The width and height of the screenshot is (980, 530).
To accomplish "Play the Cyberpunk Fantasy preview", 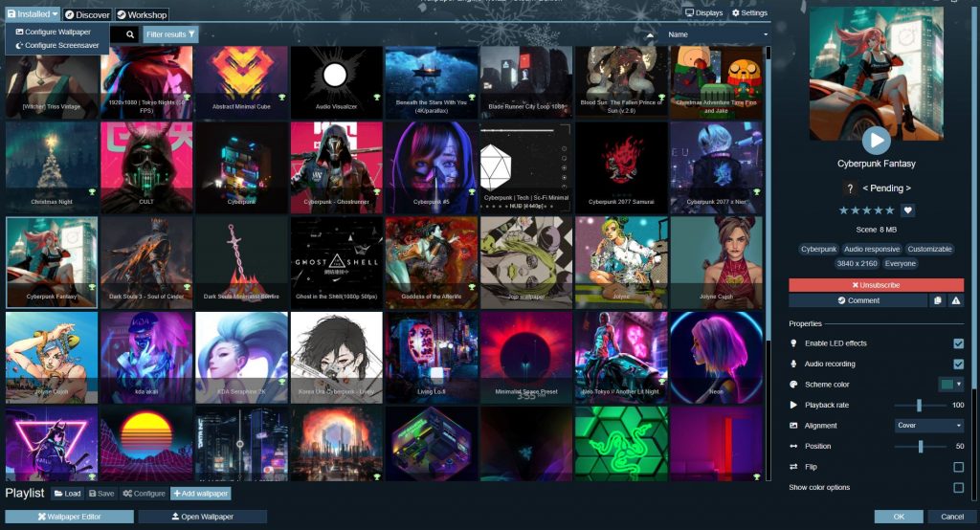I will click(877, 140).
